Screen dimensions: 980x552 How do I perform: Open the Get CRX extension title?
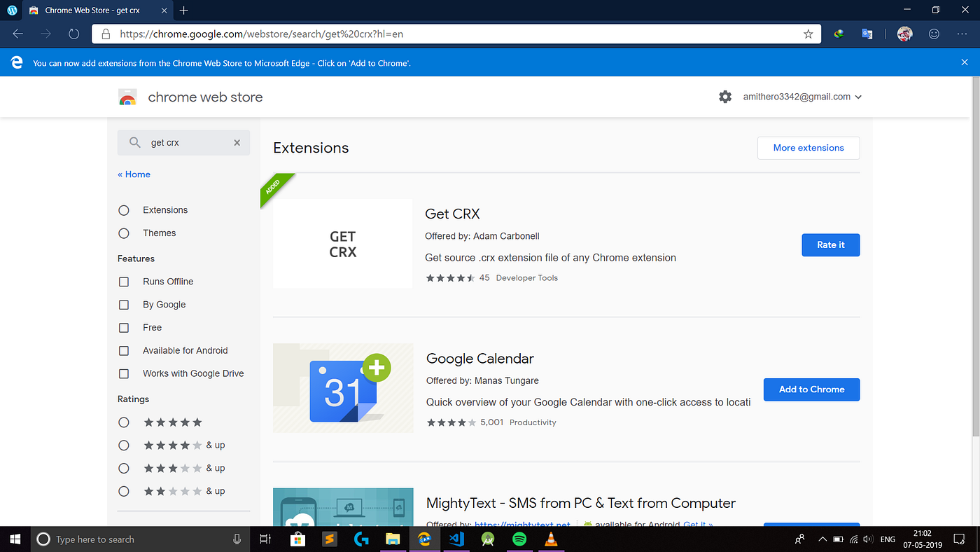452,214
